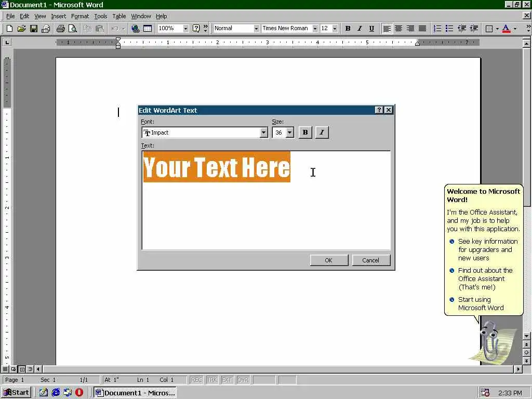This screenshot has height=399, width=532.
Task: Open the Table menu
Action: pos(119,16)
